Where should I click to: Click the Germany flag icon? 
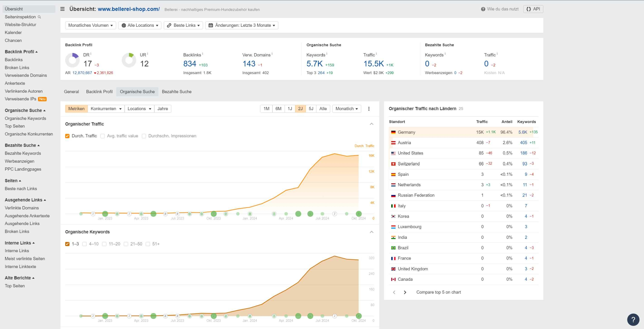[x=393, y=132]
